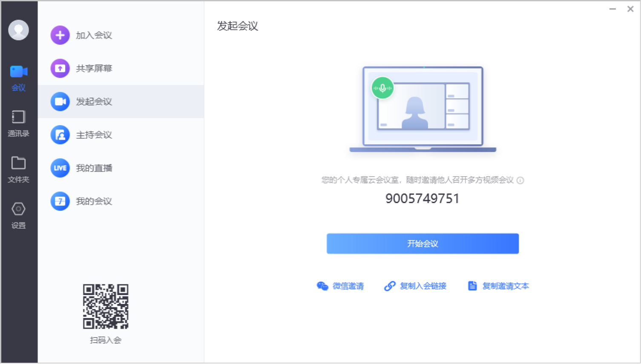Click the info icon beside cloud room description
The image size is (641, 364).
[x=520, y=181]
